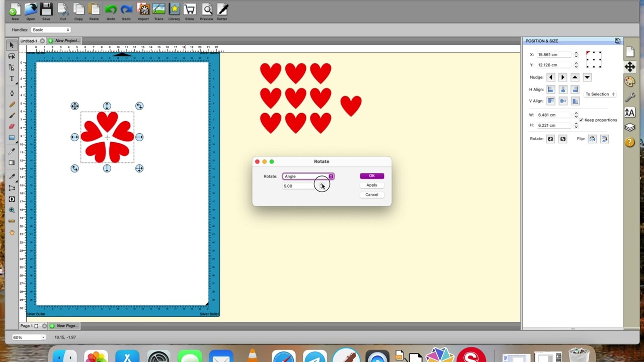Viewport: 644px width, 362px height.
Task: Nudge selection right
Action: (563, 77)
